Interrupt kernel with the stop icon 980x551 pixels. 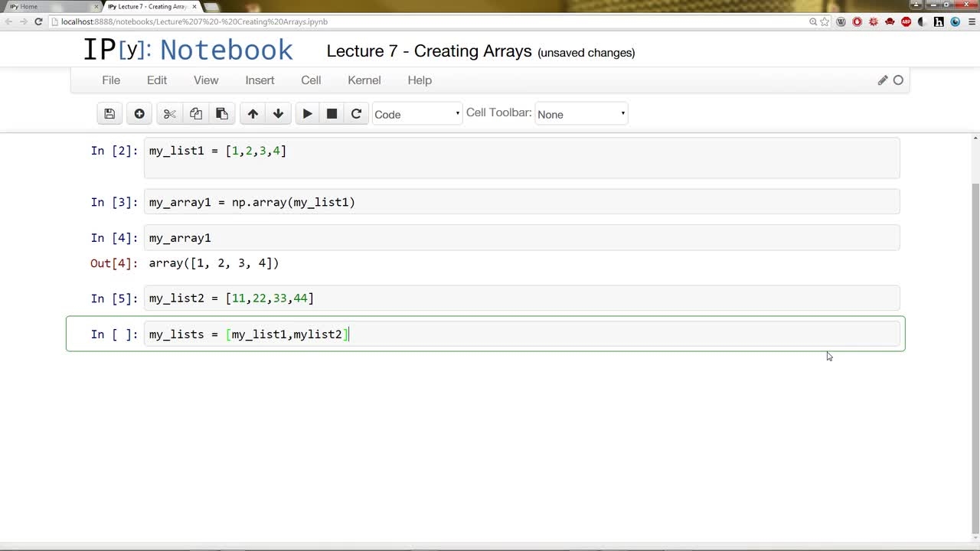[332, 114]
